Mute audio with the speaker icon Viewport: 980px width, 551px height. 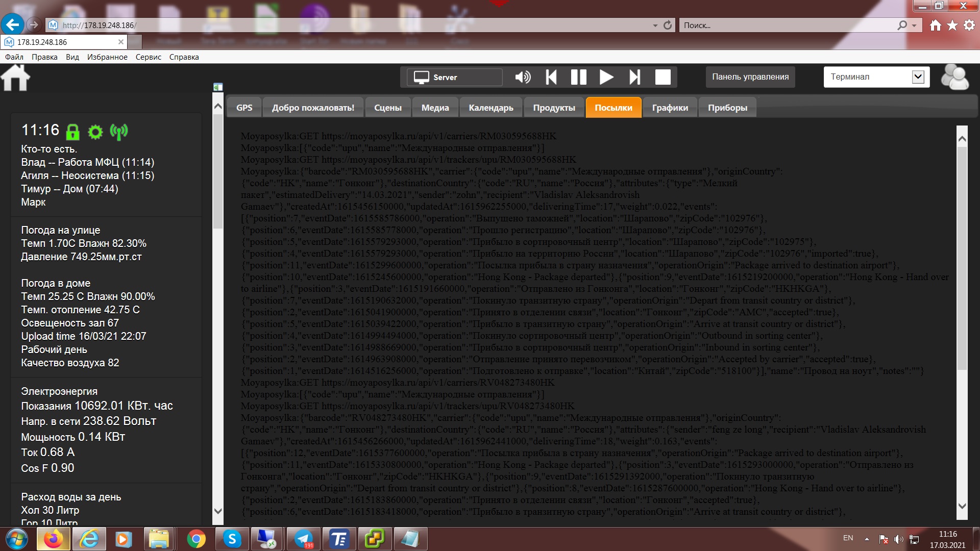tap(523, 77)
